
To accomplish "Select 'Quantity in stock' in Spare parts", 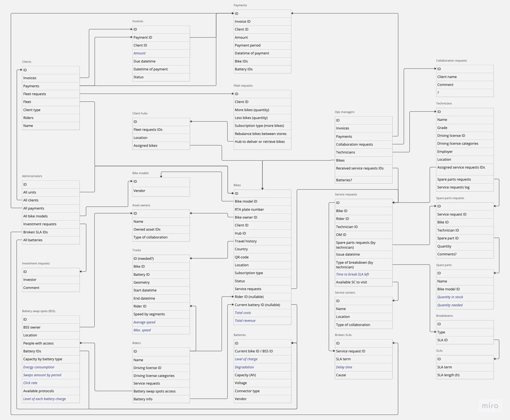I will [450, 297].
